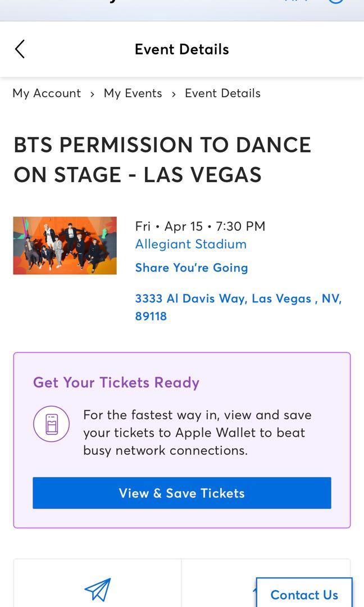
Task: Click the BTS Permission to Dance title
Action: point(162,160)
